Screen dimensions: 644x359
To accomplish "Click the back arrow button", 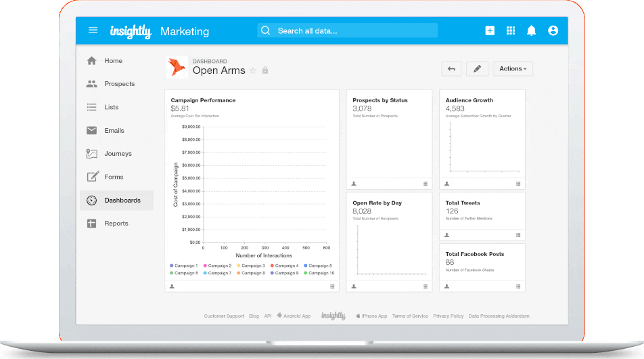I will 452,68.
